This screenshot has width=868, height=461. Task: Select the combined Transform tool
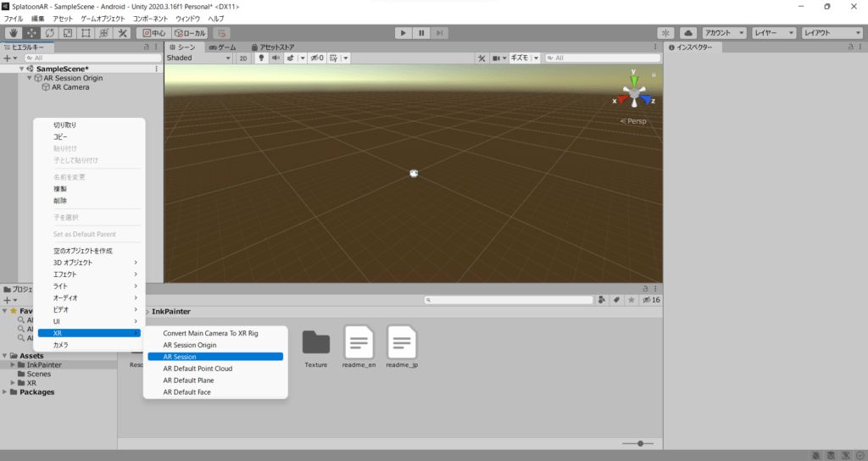click(x=104, y=33)
